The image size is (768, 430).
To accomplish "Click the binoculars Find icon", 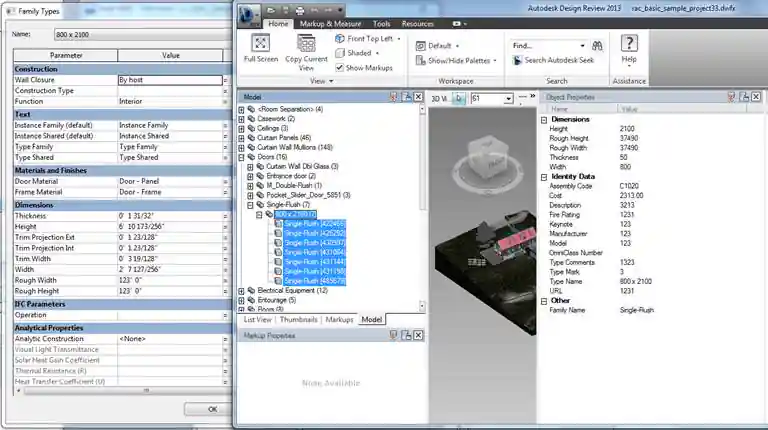I will [597, 46].
